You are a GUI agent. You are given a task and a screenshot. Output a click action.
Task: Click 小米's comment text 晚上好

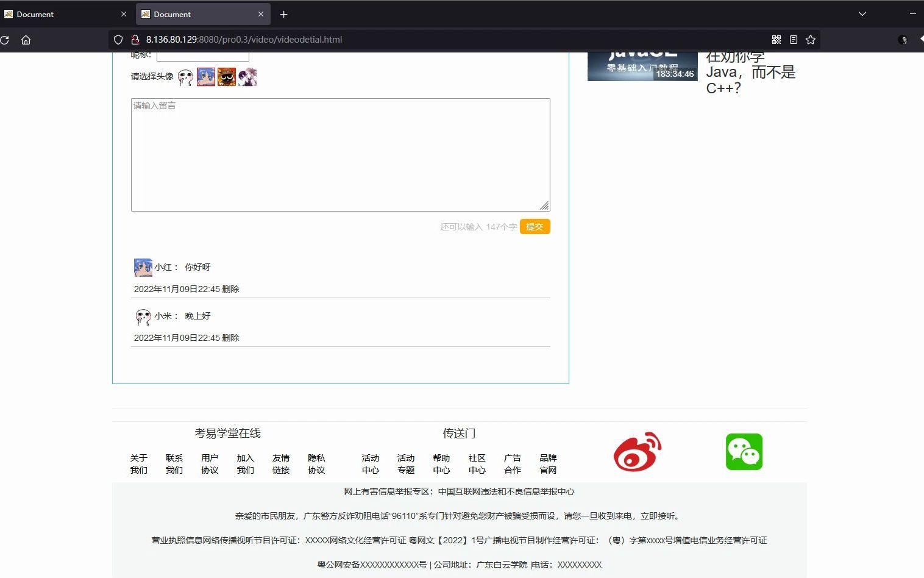[x=197, y=316]
